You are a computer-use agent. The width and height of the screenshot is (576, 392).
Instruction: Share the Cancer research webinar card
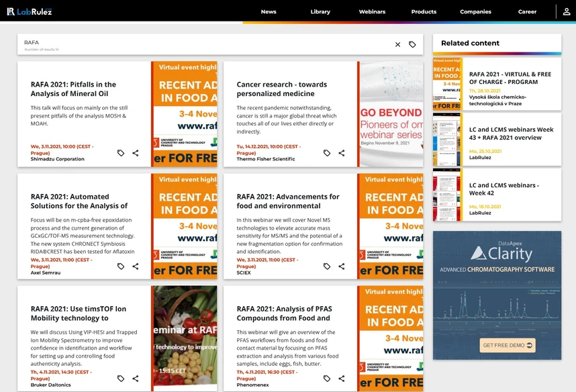[x=342, y=153]
